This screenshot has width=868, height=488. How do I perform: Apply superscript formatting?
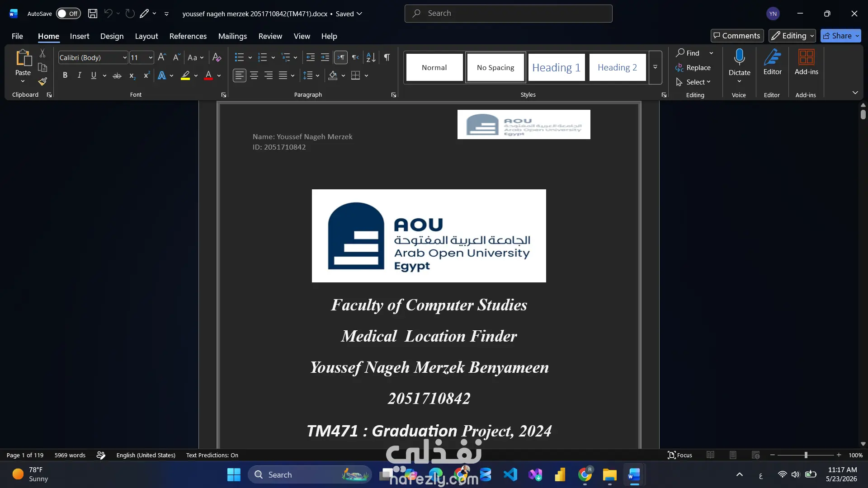pyautogui.click(x=146, y=75)
